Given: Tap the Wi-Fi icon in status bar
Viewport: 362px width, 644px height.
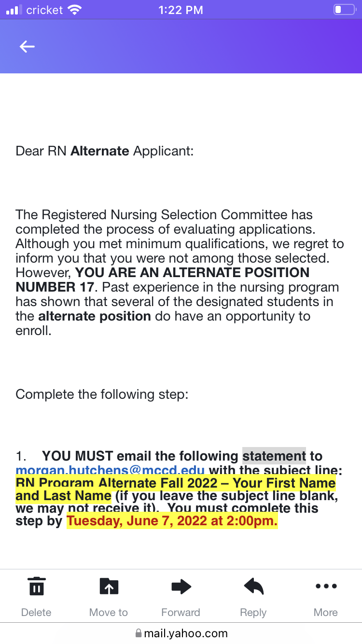Looking at the screenshot, I should click(74, 10).
